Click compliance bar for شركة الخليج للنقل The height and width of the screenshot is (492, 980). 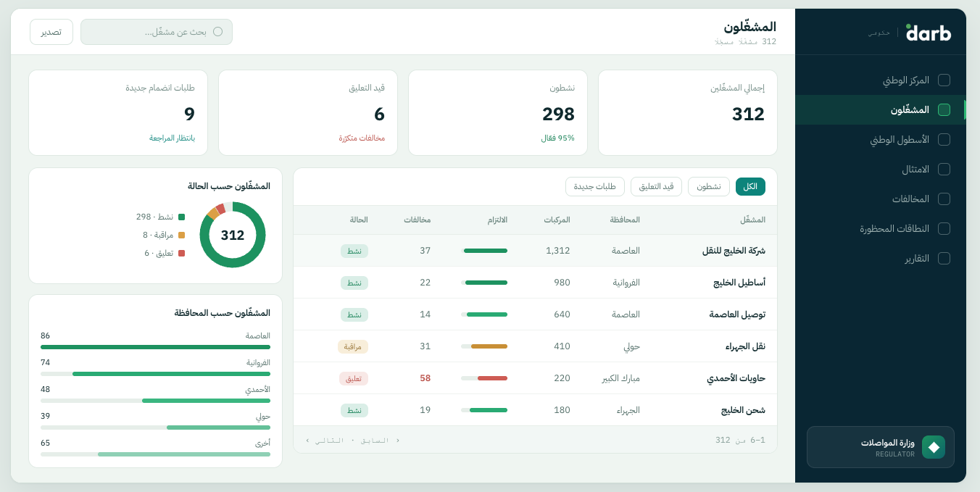point(484,251)
